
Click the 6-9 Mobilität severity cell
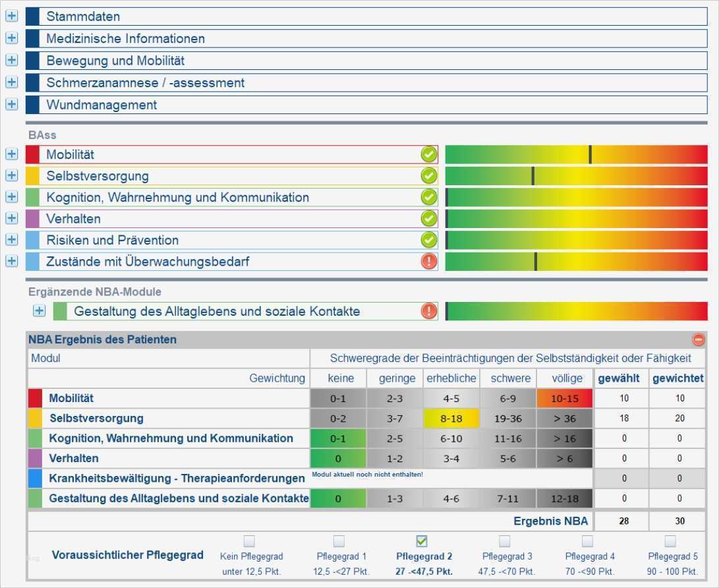(x=508, y=399)
